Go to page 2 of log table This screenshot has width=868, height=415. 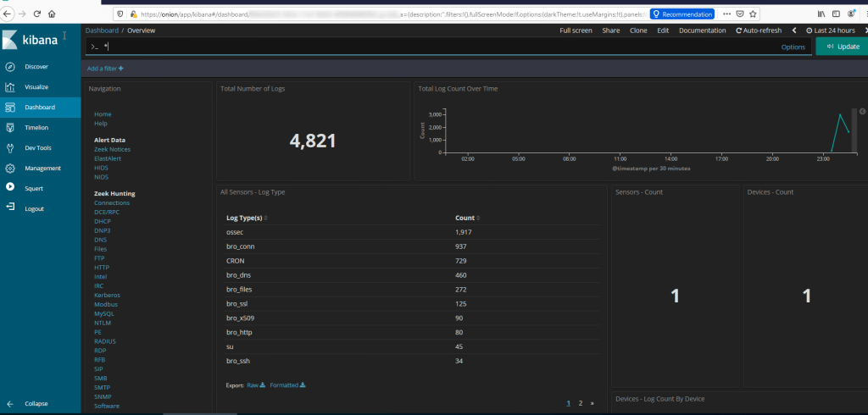[x=580, y=403]
